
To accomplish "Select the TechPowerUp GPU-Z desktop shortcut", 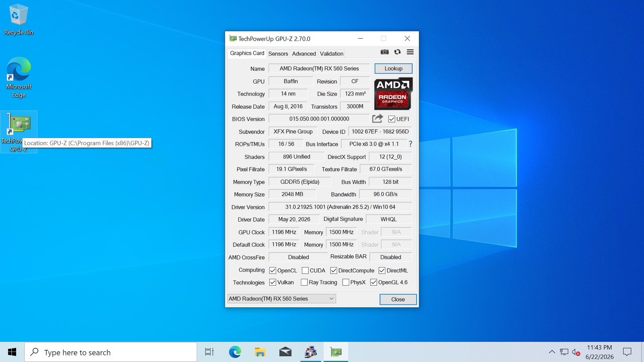I will click(19, 132).
